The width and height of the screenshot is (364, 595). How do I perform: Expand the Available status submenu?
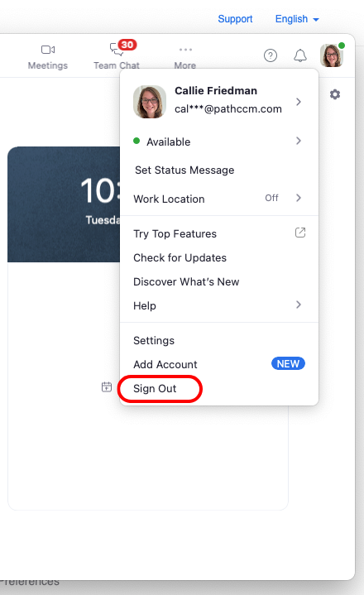[299, 141]
